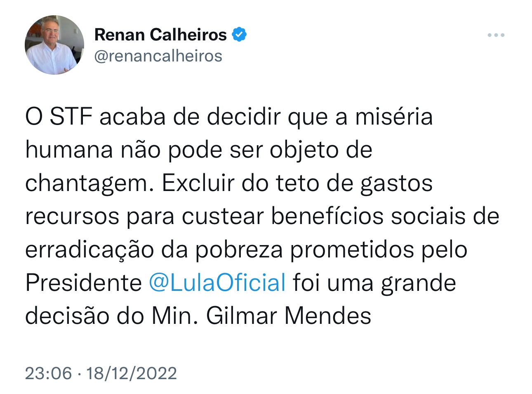The width and height of the screenshot is (532, 394).
Task: Click the word 'Presidente' before the mention
Action: (x=84, y=283)
